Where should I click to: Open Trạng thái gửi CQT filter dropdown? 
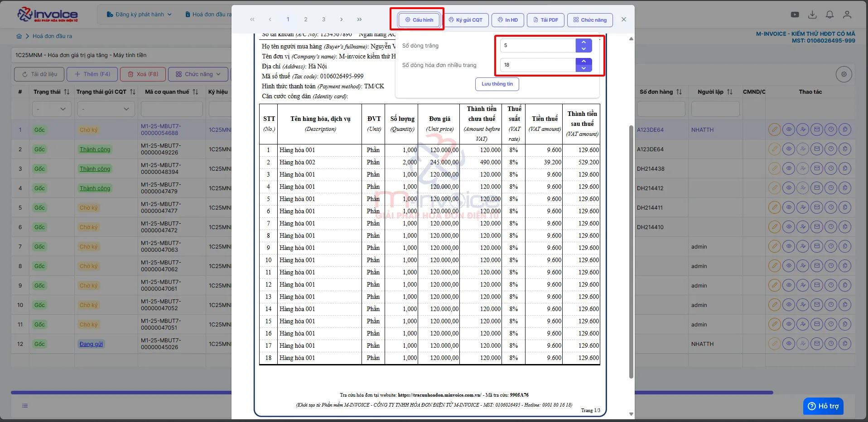(x=106, y=109)
